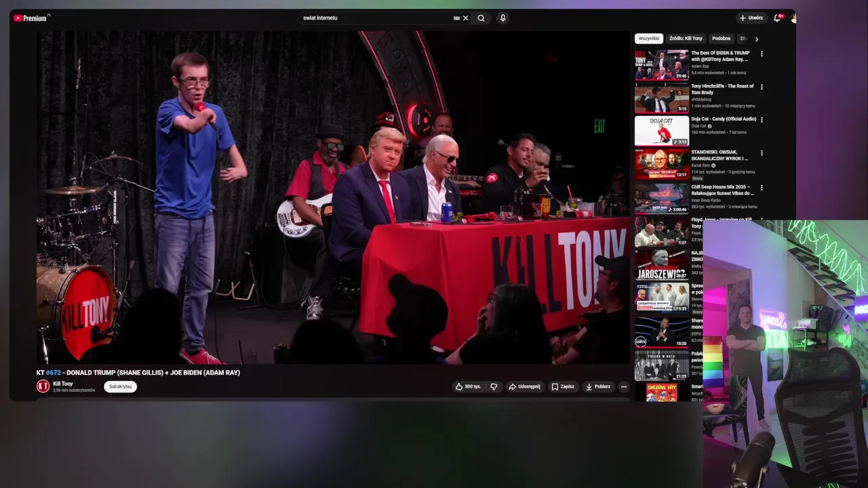The image size is (868, 488).
Task: Open options menu for STANOWSKI video
Action: (x=762, y=153)
